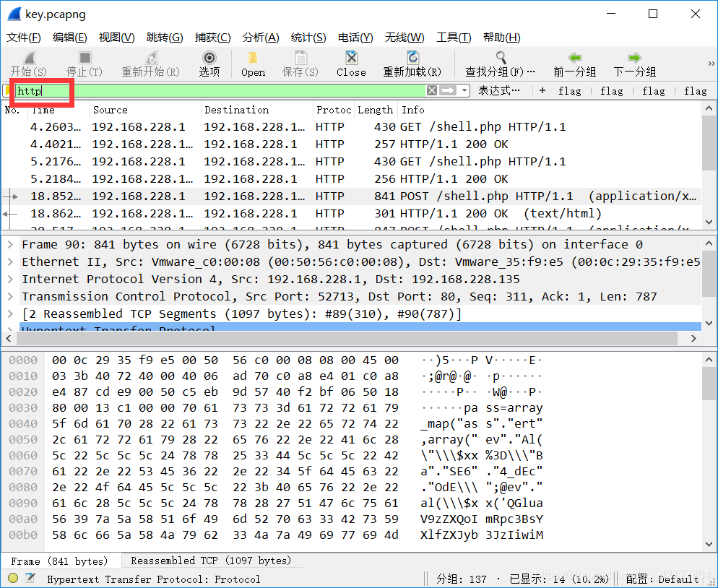
Task: Go to 前一分组 with left arrow
Action: click(x=575, y=58)
